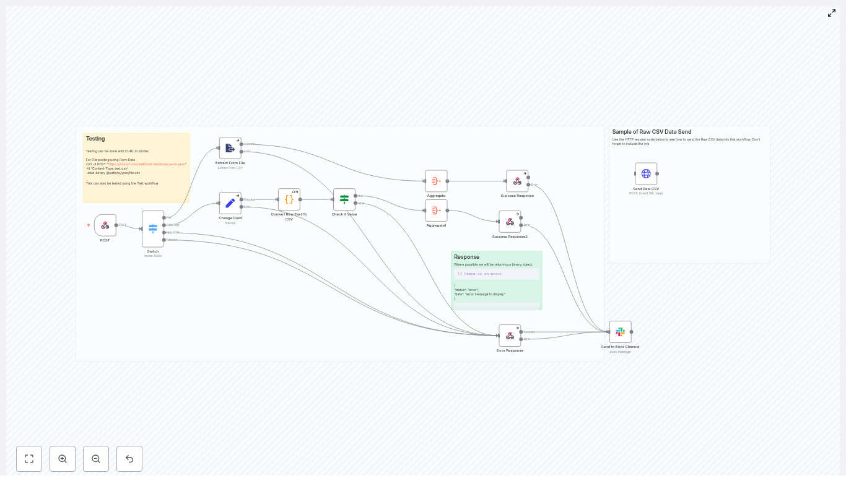Image resolution: width=846 pixels, height=504 pixels.
Task: Open the Convert Raw Text To CSV node
Action: pyautogui.click(x=289, y=199)
